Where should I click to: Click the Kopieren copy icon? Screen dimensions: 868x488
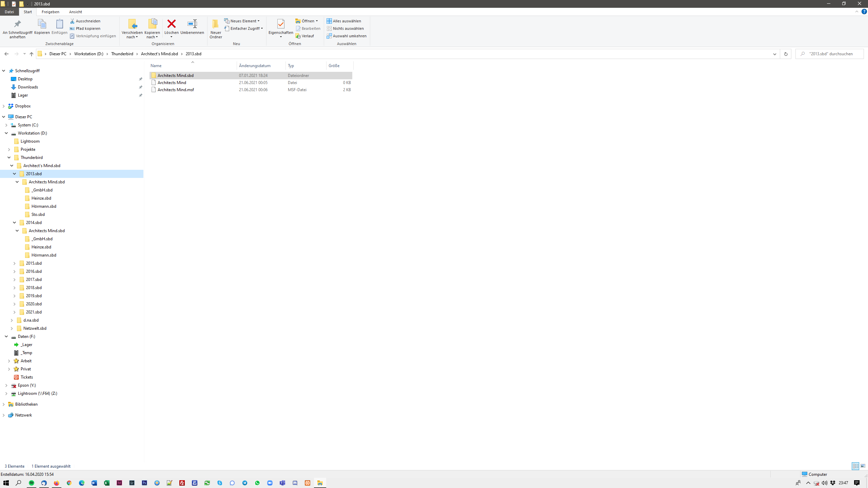click(42, 24)
